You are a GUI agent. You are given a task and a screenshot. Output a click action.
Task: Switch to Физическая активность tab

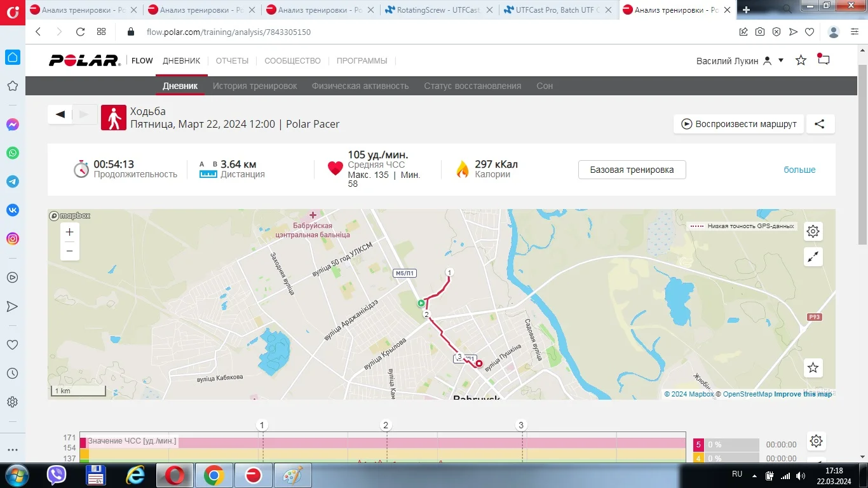coord(360,86)
